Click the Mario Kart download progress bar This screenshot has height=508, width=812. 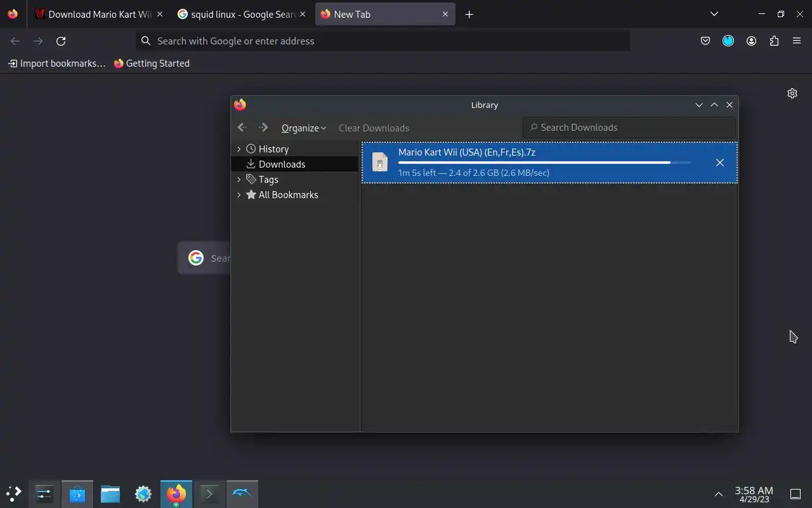544,163
